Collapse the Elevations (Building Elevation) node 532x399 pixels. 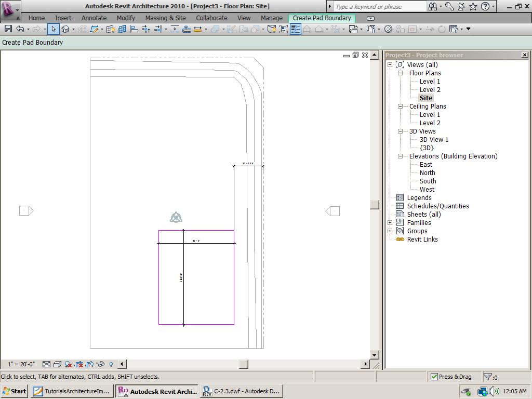[401, 156]
